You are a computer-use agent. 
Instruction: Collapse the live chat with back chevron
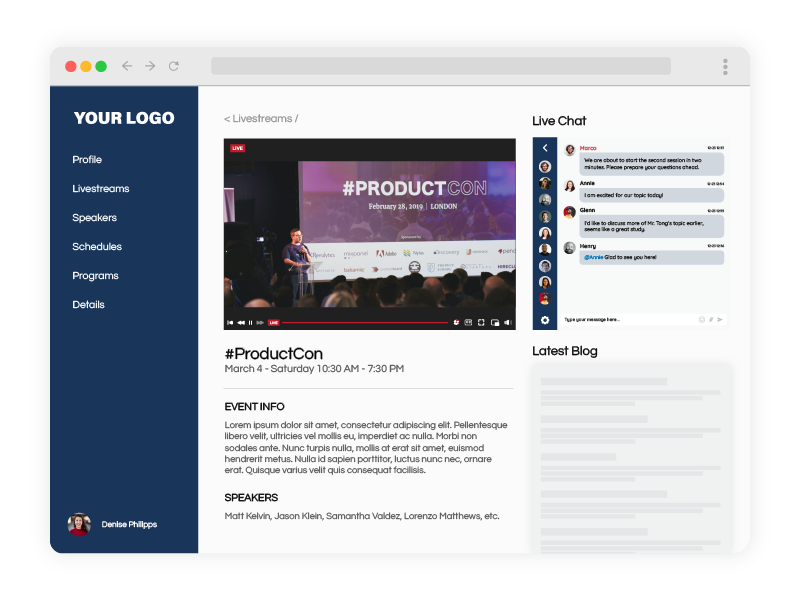pos(545,148)
